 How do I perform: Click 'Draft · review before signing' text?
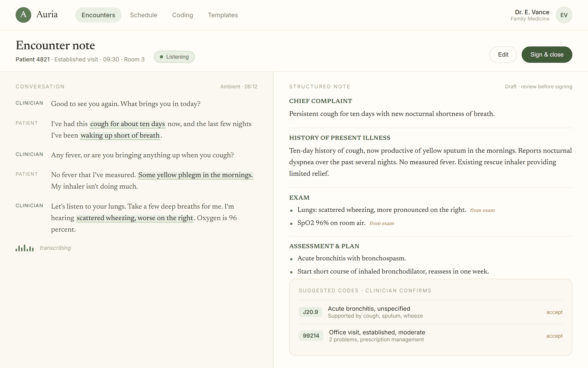coord(538,87)
